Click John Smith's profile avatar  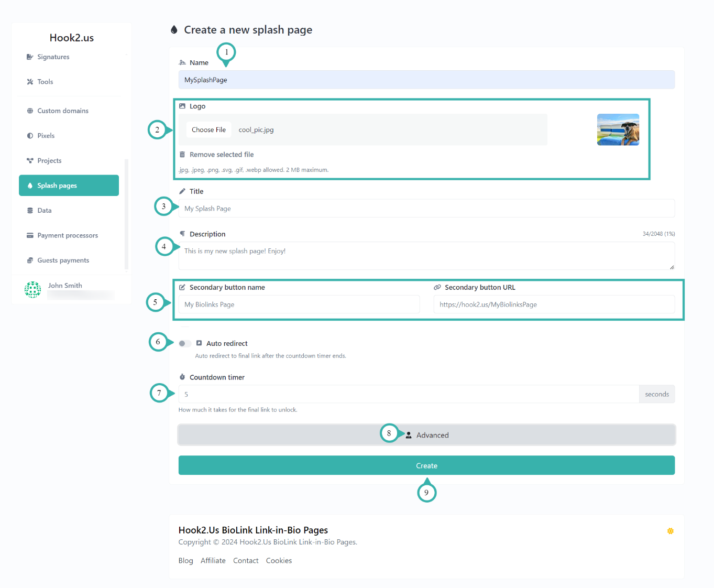pos(32,289)
